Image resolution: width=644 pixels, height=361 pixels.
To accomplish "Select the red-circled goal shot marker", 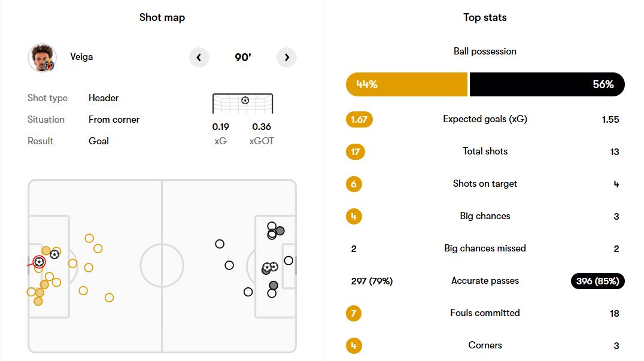I will [x=39, y=262].
